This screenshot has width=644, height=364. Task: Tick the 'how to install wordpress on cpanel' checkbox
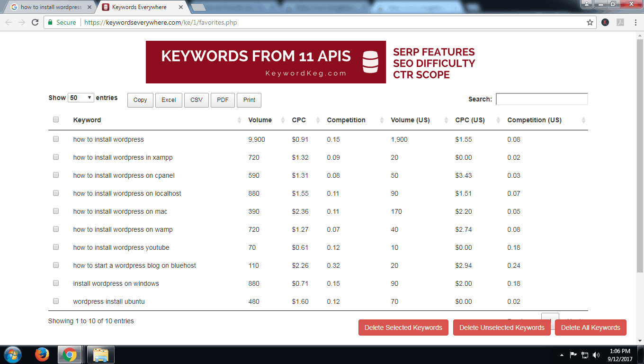pos(56,175)
